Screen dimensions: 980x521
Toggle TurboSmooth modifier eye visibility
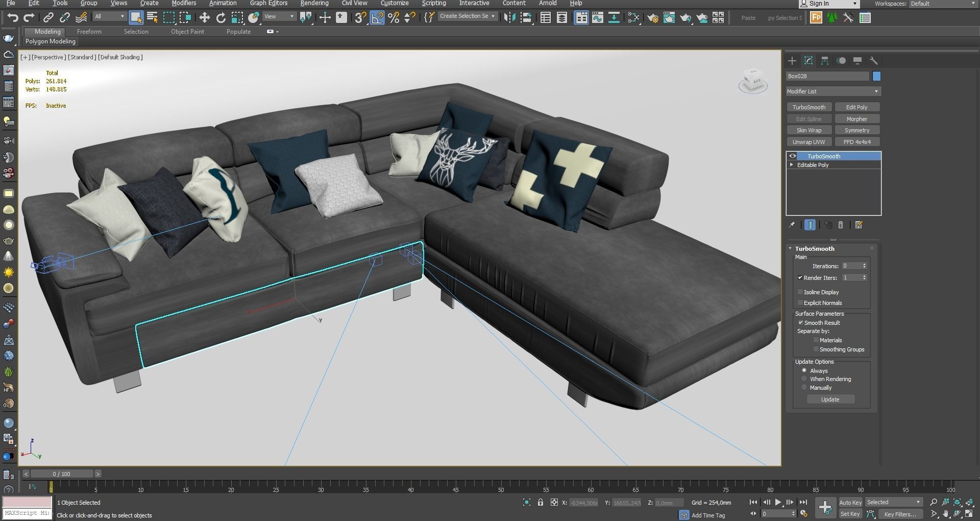coord(793,156)
